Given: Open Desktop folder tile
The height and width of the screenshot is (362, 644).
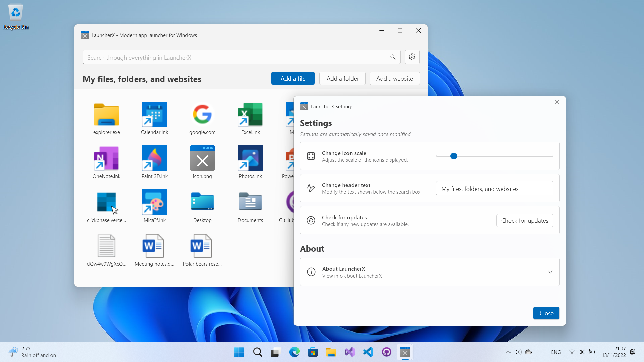Looking at the screenshot, I should pos(202,206).
